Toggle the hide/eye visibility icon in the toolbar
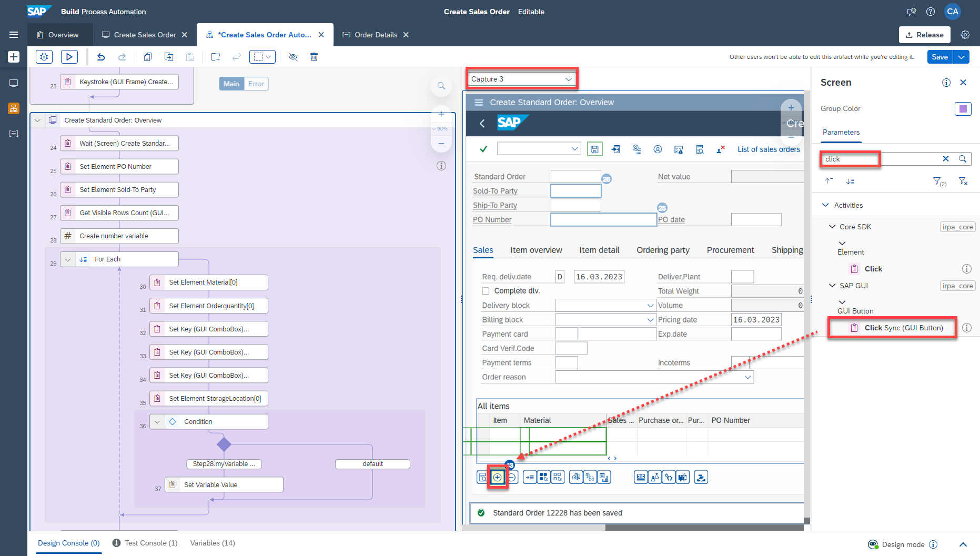980x556 pixels. coord(293,57)
